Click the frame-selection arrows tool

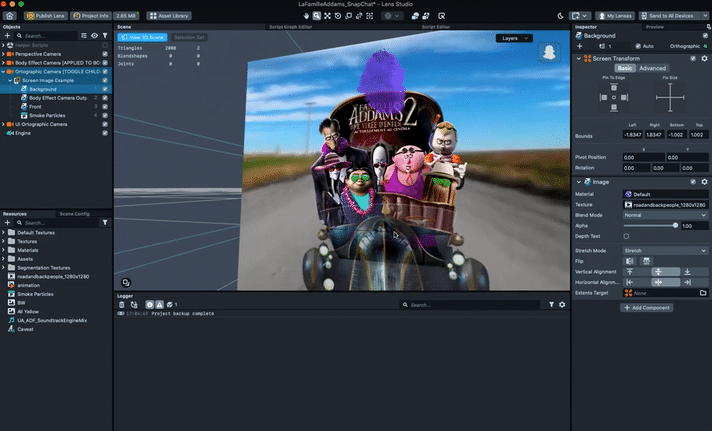click(x=327, y=16)
